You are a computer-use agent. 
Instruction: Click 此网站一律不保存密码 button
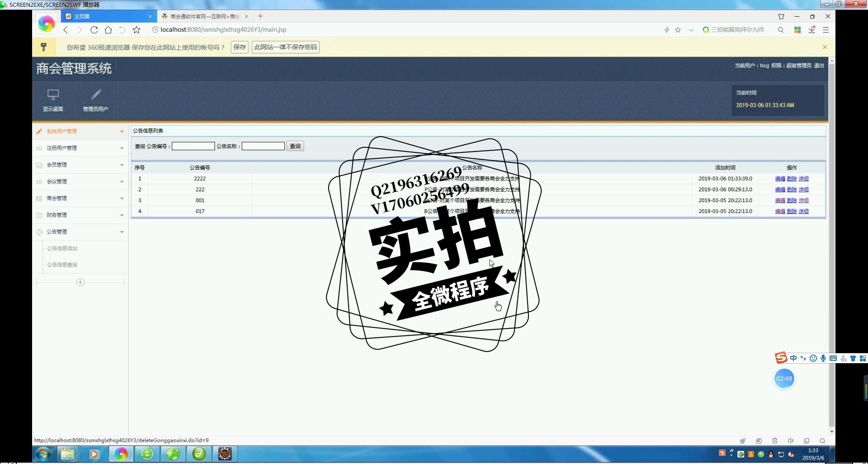tap(286, 47)
